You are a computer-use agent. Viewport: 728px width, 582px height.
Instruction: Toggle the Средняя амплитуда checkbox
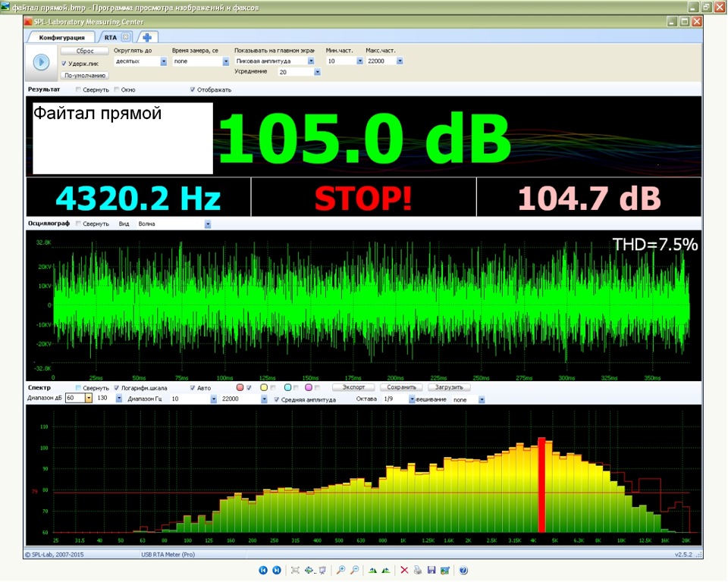(277, 399)
